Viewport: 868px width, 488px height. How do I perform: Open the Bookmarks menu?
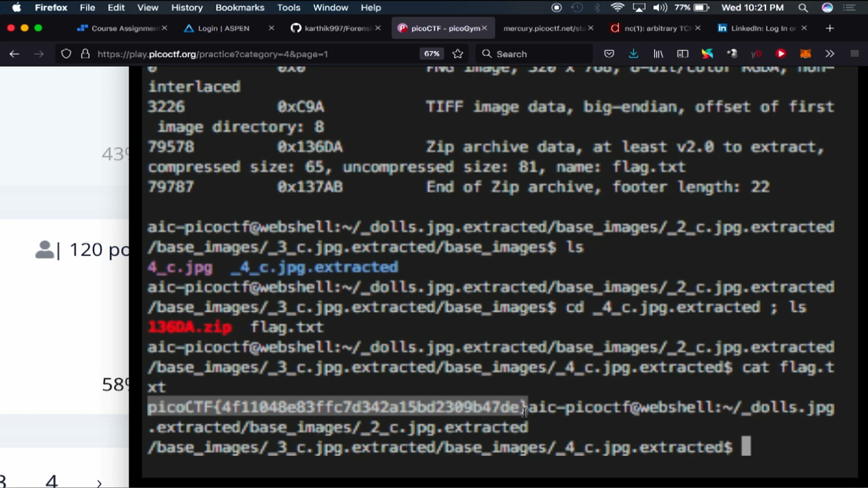[x=240, y=7]
